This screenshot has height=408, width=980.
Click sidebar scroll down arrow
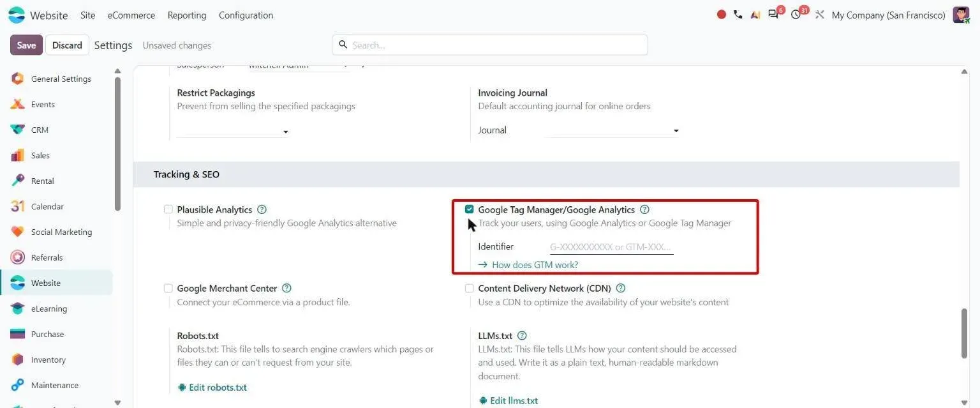(117, 402)
